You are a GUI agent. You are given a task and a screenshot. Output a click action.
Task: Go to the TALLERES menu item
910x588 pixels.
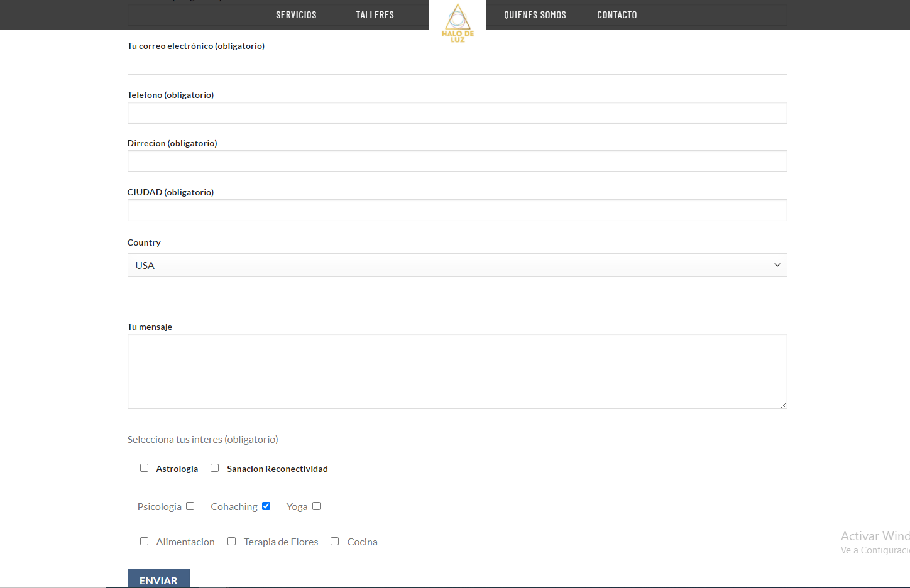click(x=375, y=15)
